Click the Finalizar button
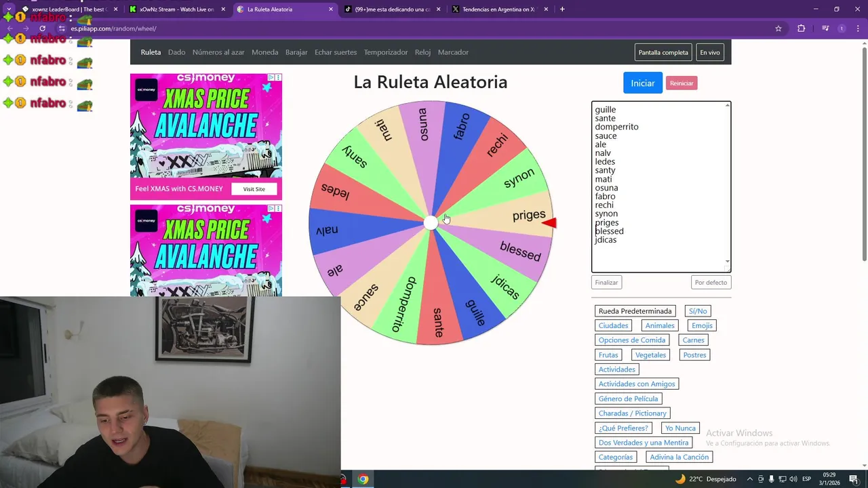 [x=606, y=283]
